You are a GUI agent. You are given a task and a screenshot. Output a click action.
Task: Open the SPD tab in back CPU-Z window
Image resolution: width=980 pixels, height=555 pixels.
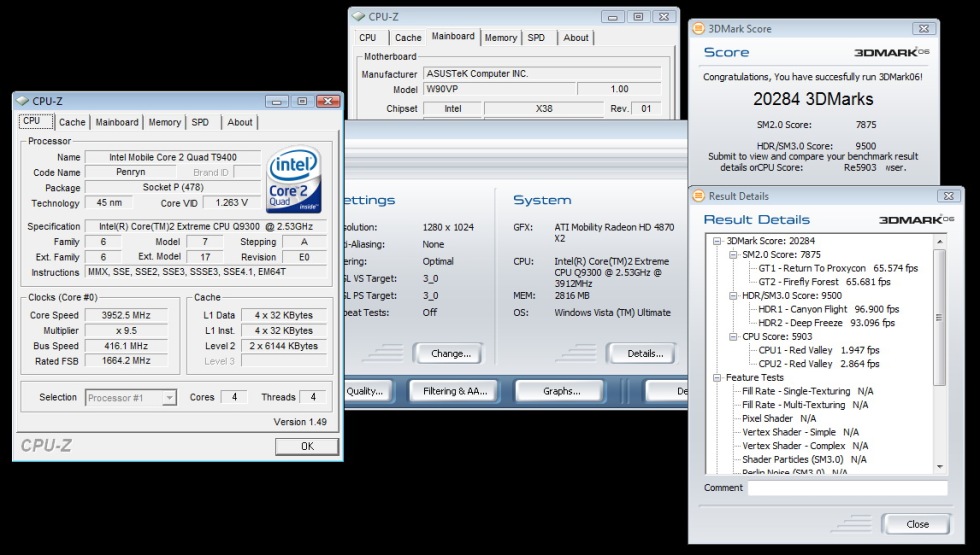coord(536,38)
